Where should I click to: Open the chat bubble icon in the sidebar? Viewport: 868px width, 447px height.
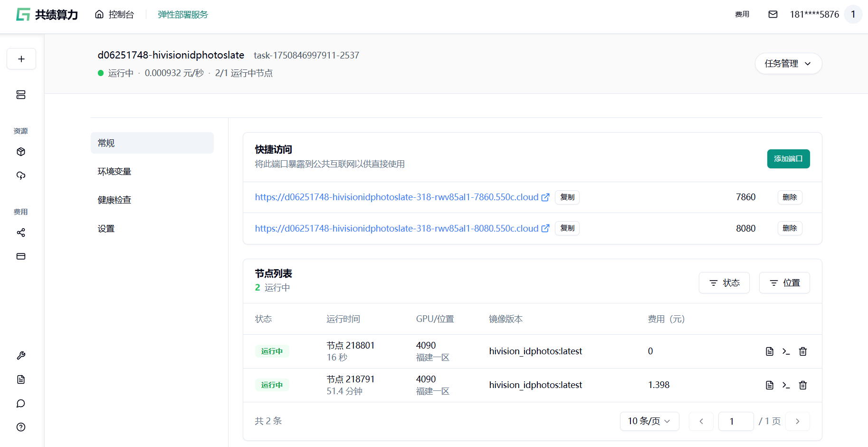(21, 403)
